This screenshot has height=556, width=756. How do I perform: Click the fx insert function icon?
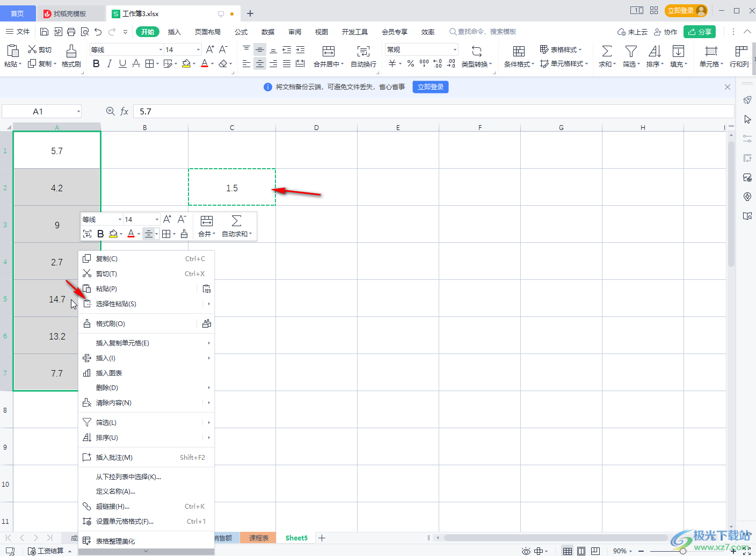(x=124, y=111)
